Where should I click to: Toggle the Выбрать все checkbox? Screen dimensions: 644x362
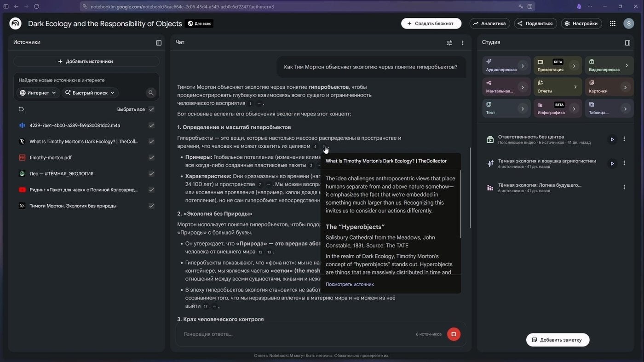pos(151,109)
